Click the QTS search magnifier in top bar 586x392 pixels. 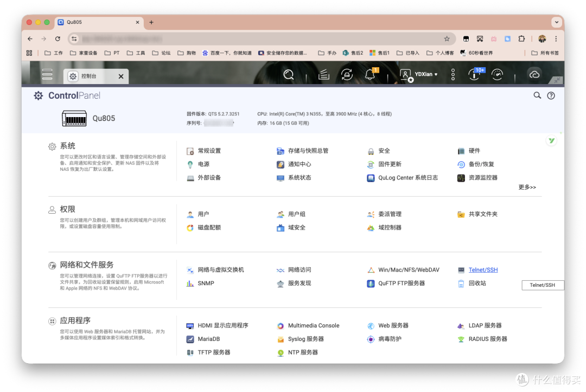tap(289, 75)
